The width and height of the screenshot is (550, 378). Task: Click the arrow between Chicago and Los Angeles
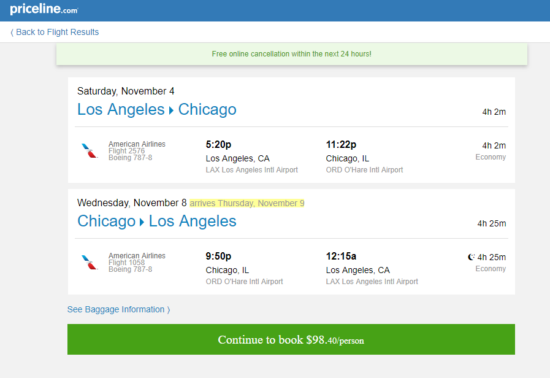tap(142, 222)
